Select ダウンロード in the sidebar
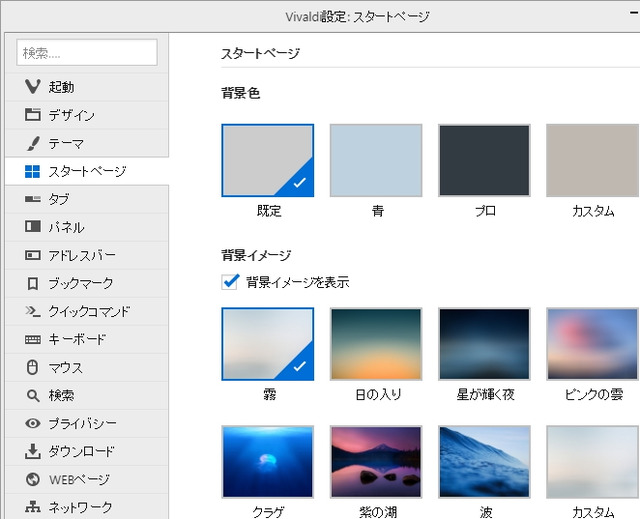 [87, 452]
